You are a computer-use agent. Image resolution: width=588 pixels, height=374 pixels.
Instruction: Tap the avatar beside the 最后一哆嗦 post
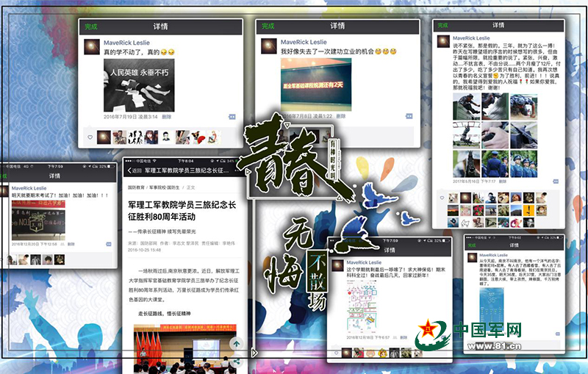[337, 265]
